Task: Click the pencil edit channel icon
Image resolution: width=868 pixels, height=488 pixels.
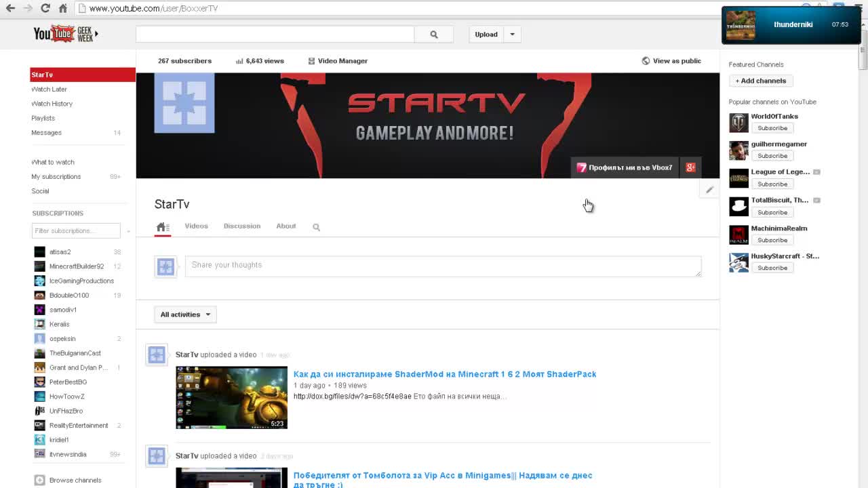Action: [x=709, y=190]
